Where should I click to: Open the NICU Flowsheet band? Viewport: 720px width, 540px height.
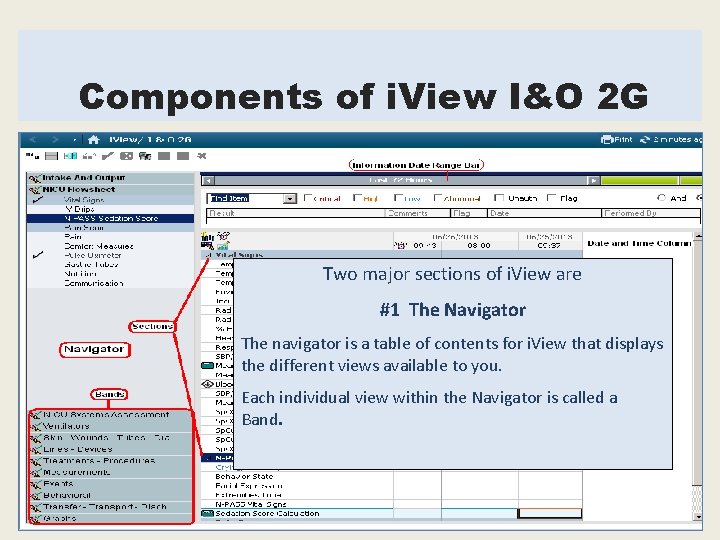[111, 190]
